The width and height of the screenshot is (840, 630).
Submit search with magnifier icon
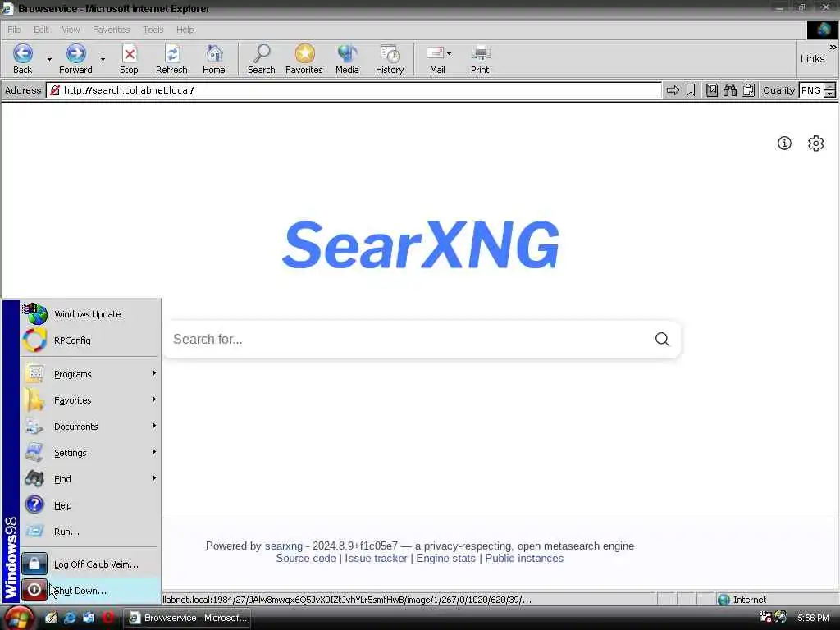pyautogui.click(x=662, y=339)
